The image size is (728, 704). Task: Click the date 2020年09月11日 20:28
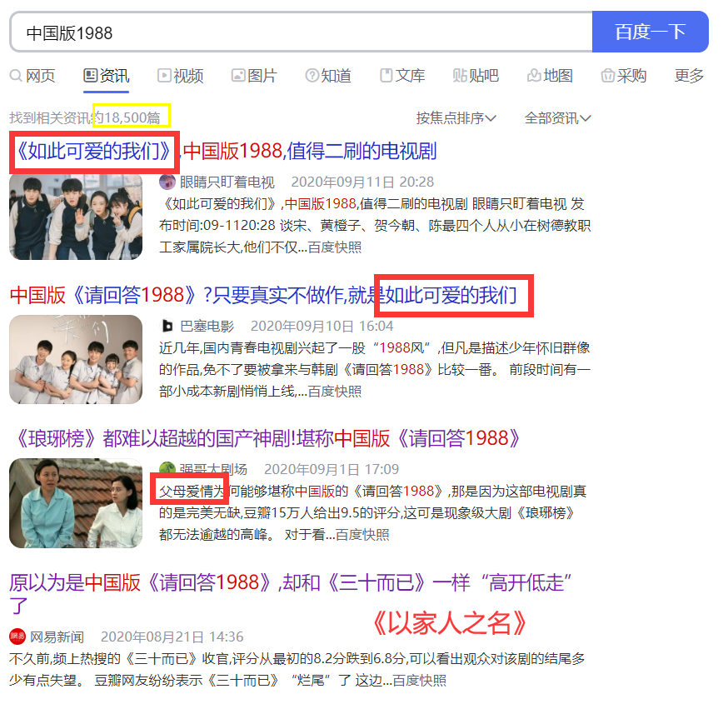[x=362, y=182]
